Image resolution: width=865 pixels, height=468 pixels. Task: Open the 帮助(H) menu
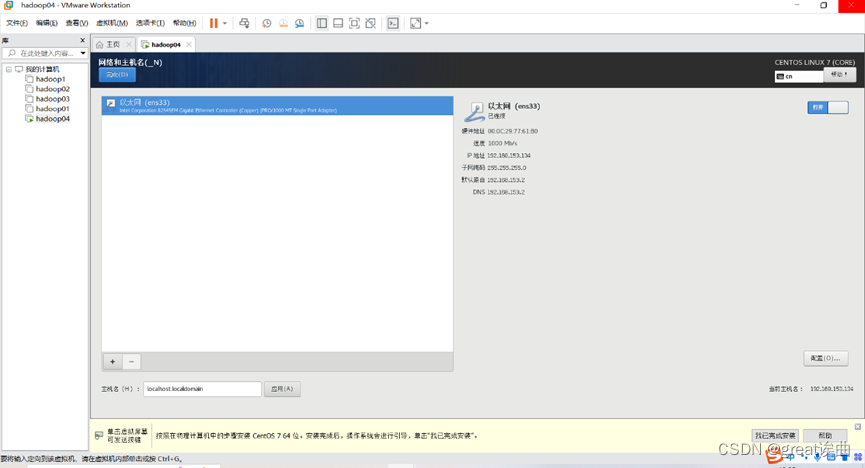pos(184,23)
